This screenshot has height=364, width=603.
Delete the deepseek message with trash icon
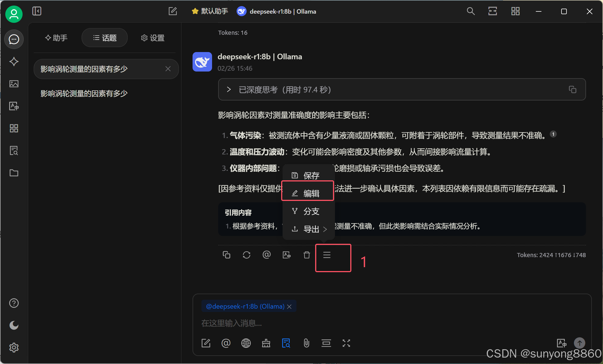click(x=307, y=255)
